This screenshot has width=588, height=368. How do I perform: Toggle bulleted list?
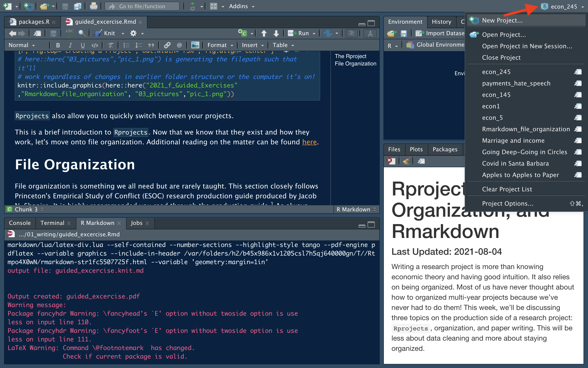pyautogui.click(x=126, y=45)
